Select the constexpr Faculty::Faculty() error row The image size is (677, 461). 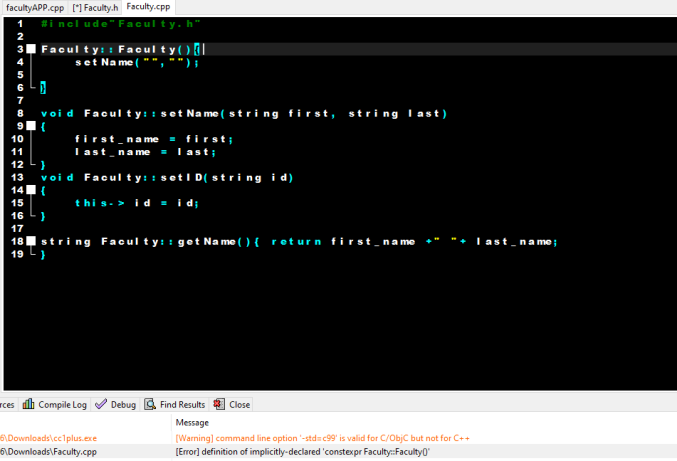click(x=303, y=452)
